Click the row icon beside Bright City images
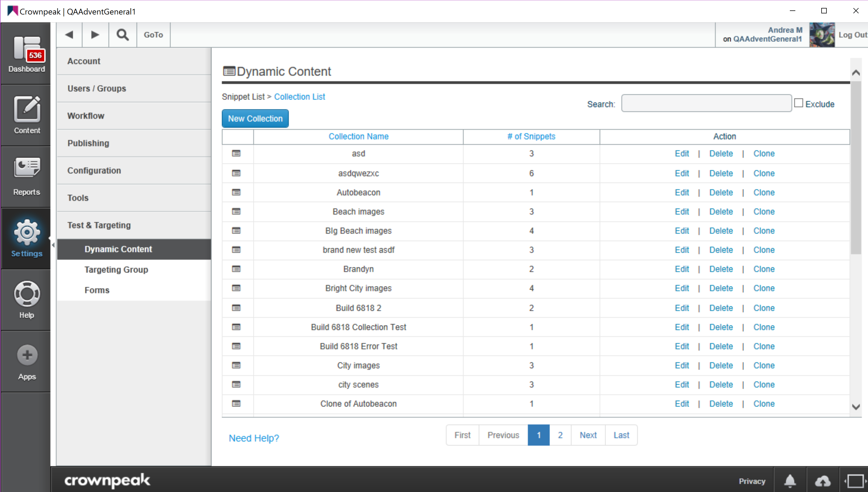The image size is (868, 492). pos(236,289)
